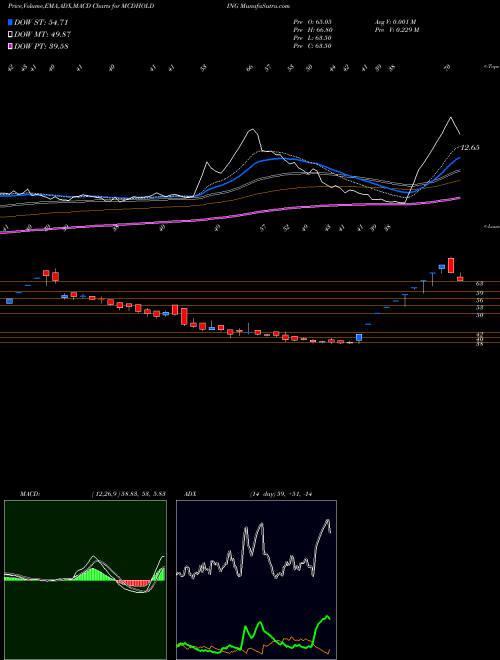500x660 pixels.
Task: Click the Pre H: 66.80 value
Action: pos(313,30)
